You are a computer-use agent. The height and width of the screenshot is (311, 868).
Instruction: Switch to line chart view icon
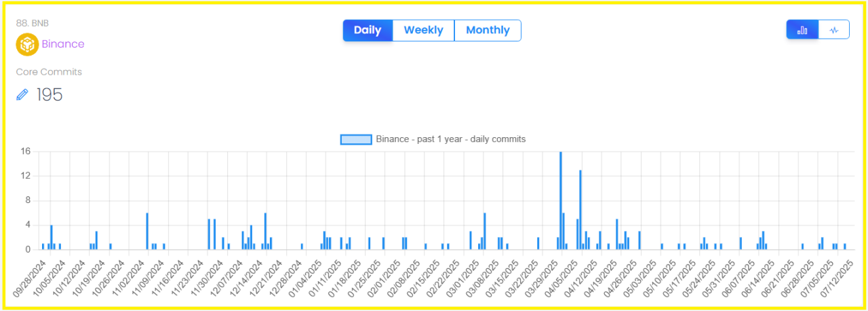coord(834,30)
